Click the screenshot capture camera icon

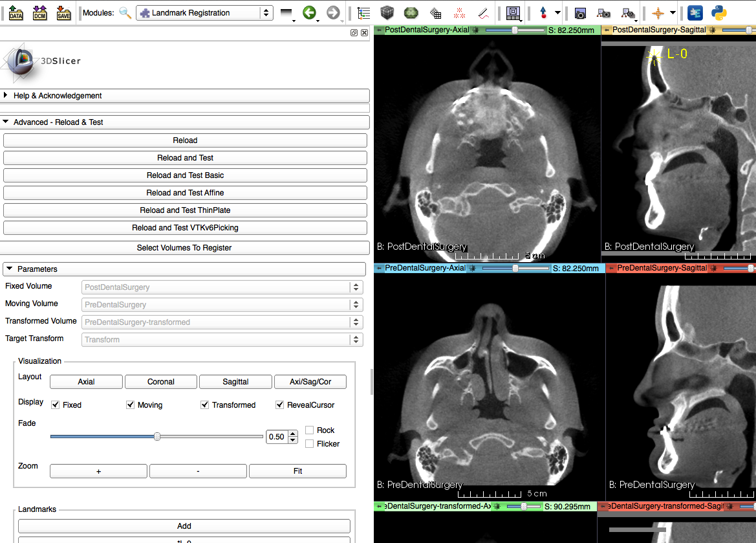(580, 13)
